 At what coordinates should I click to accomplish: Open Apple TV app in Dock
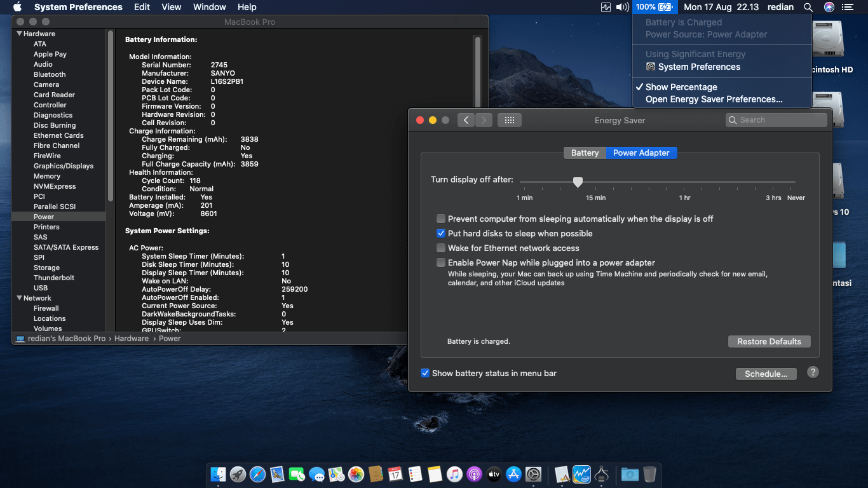pos(494,474)
